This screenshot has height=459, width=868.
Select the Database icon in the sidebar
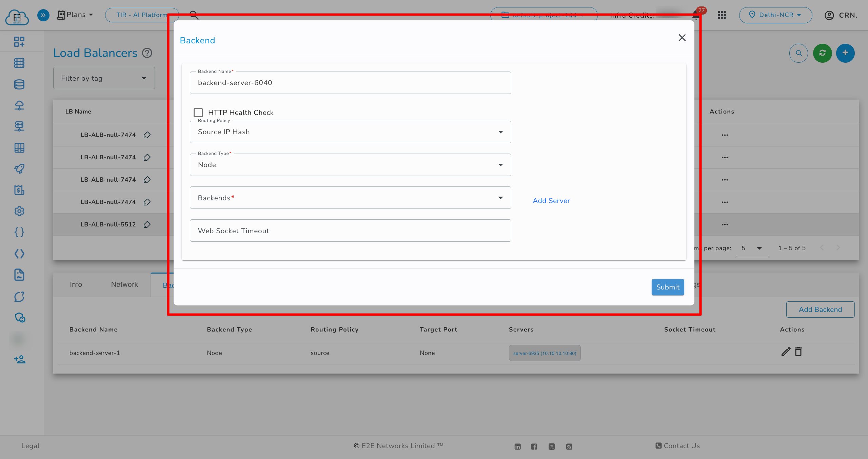(x=19, y=84)
